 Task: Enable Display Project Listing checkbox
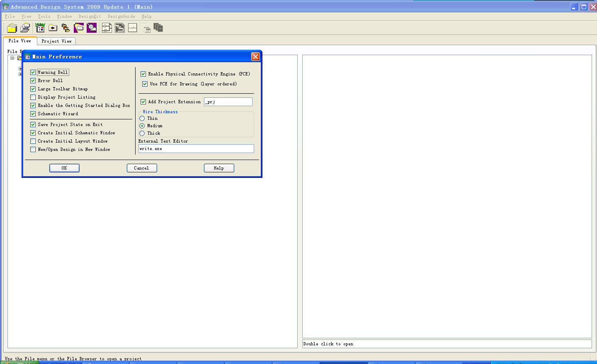33,97
